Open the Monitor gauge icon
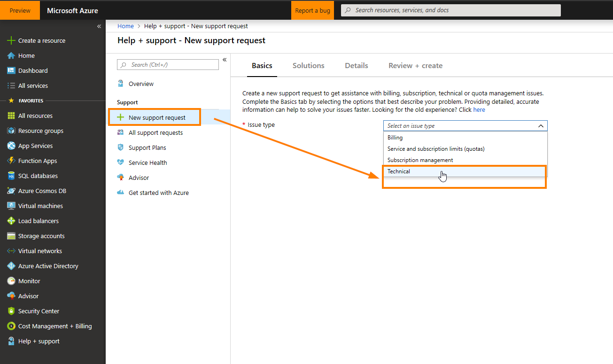 pos(11,281)
